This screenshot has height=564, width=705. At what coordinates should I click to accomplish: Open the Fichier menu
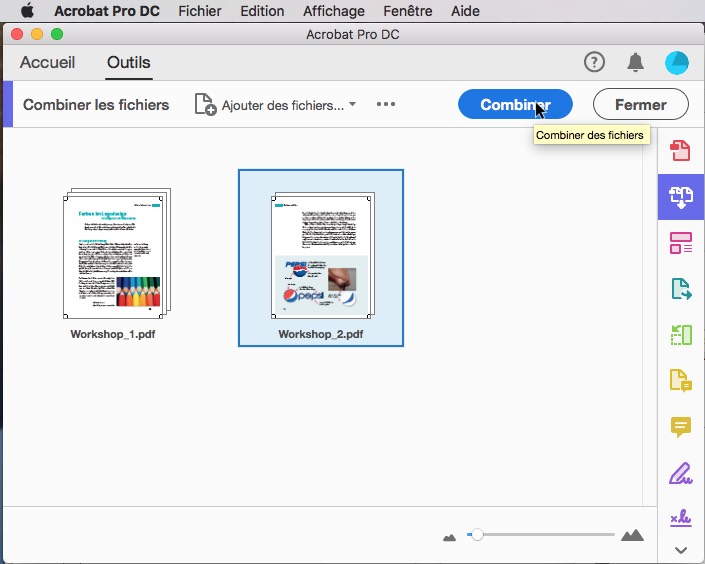click(200, 11)
